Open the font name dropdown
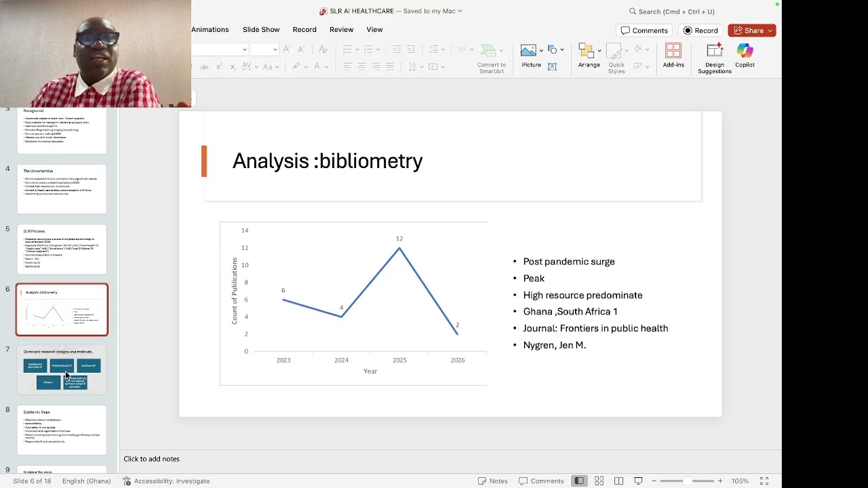 244,49
